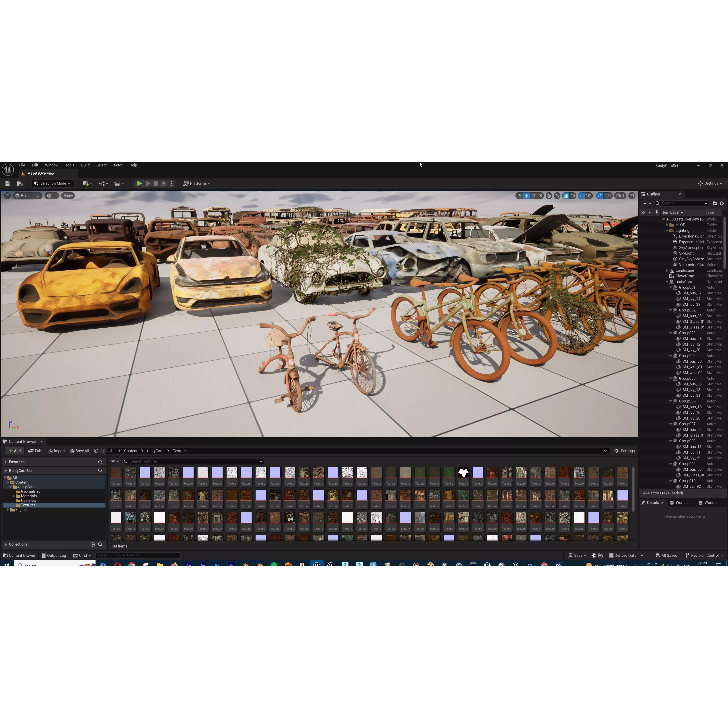Click the Outliner filter icon
The width and height of the screenshot is (728, 728).
click(647, 203)
